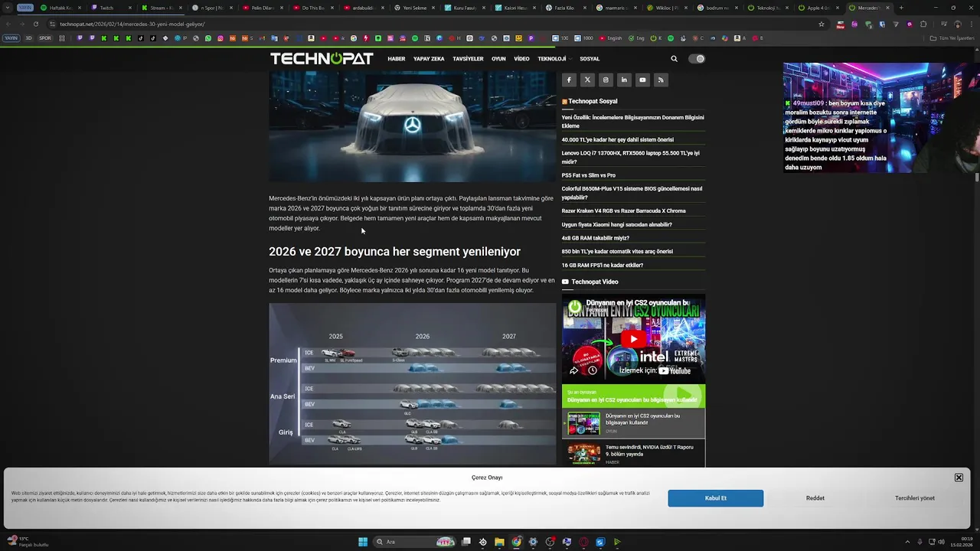Screen dimensions: 980x551
Task: Open 'Colorful B650M-Plus V15 sisteme BIOS güncellemesi' thread
Action: click(x=632, y=193)
